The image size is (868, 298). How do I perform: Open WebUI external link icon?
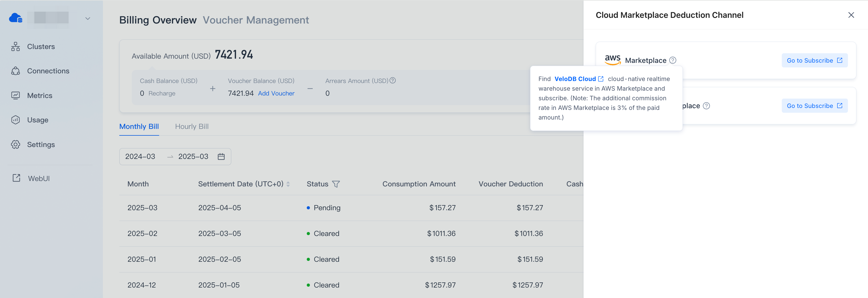(16, 178)
